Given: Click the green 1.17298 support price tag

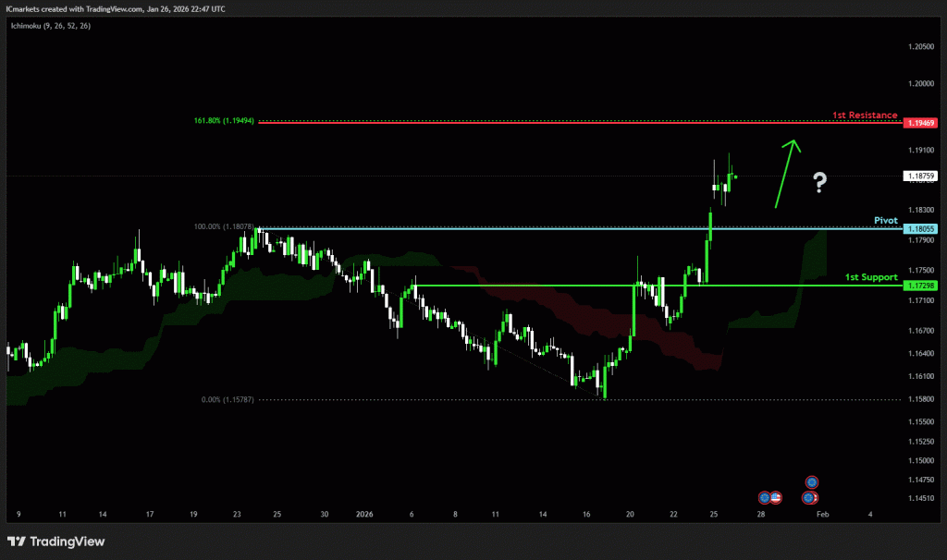Looking at the screenshot, I should tap(920, 286).
